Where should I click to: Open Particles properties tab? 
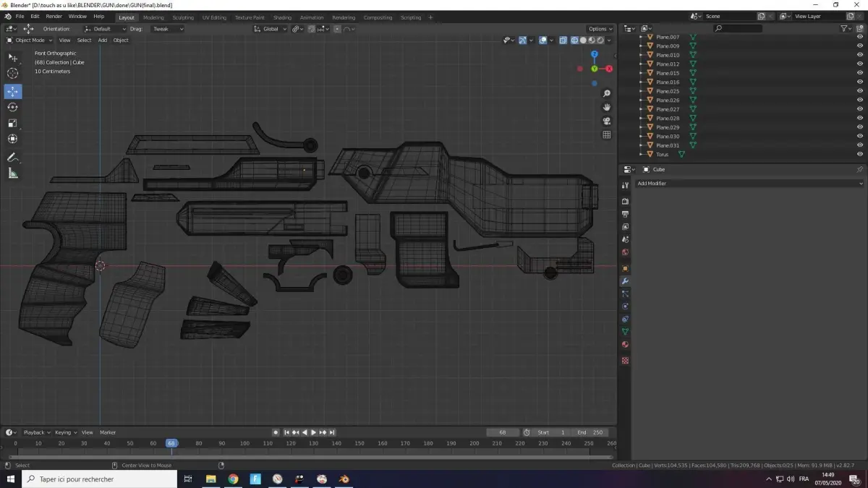pyautogui.click(x=626, y=294)
